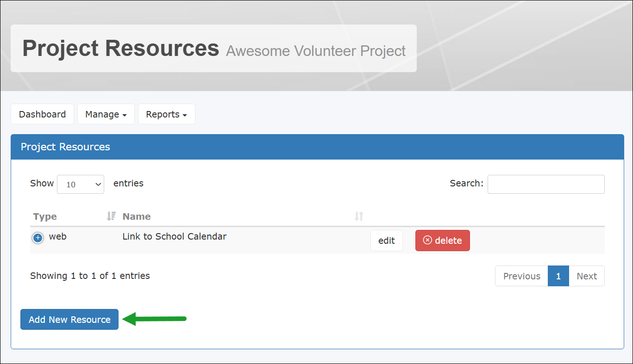Click the Next page button
Screen dimensions: 633x364
pos(587,276)
